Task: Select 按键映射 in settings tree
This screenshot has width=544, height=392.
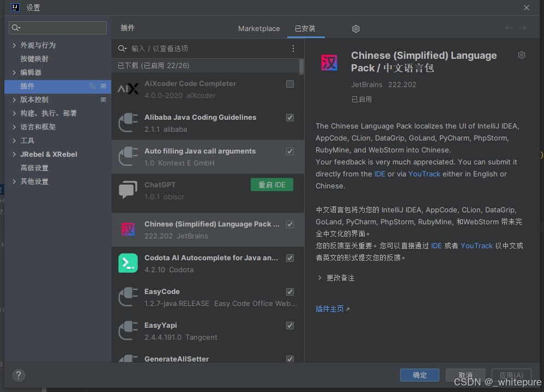Action: click(x=34, y=59)
